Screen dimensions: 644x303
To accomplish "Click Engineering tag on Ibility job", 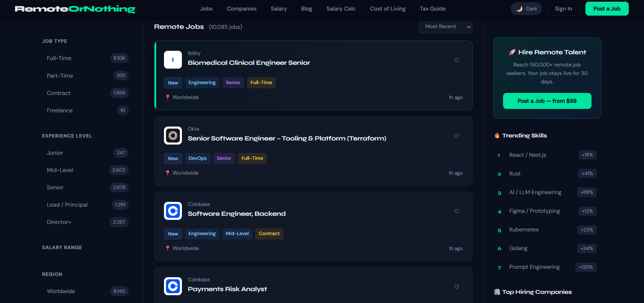I will tap(202, 83).
